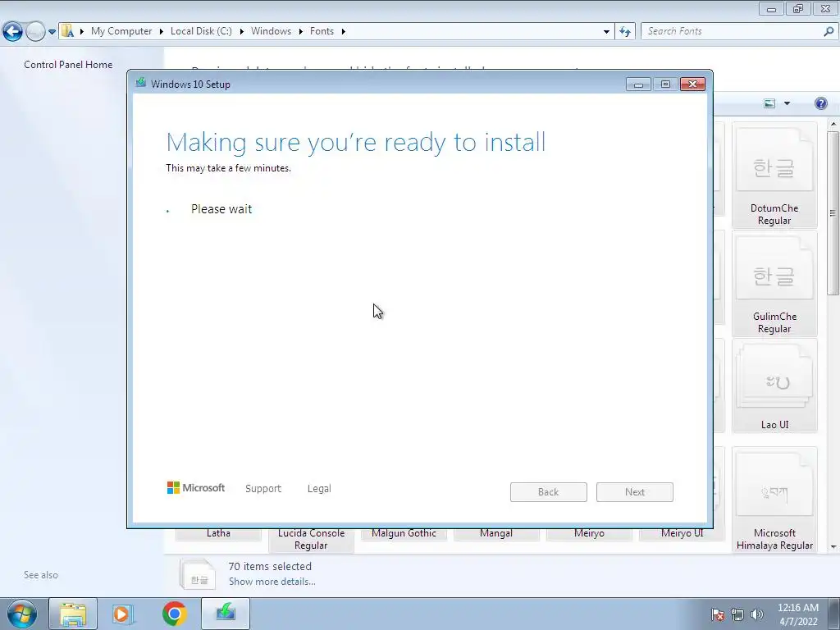Click the font preview icon in details pane
840x630 pixels.
198,573
